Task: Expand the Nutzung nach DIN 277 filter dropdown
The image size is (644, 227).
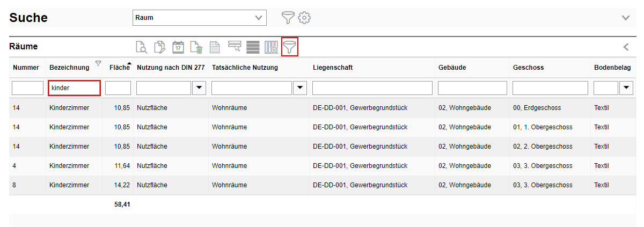Action: (x=199, y=88)
